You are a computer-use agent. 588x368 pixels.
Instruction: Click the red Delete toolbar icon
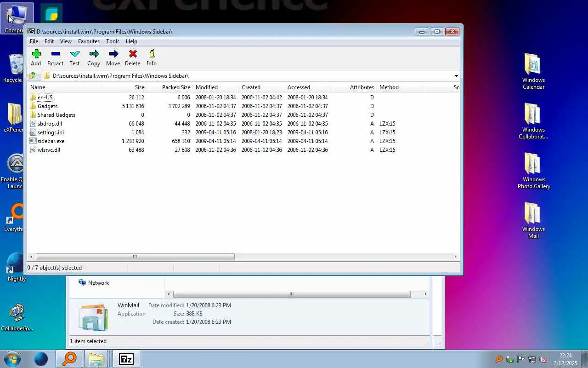click(133, 54)
